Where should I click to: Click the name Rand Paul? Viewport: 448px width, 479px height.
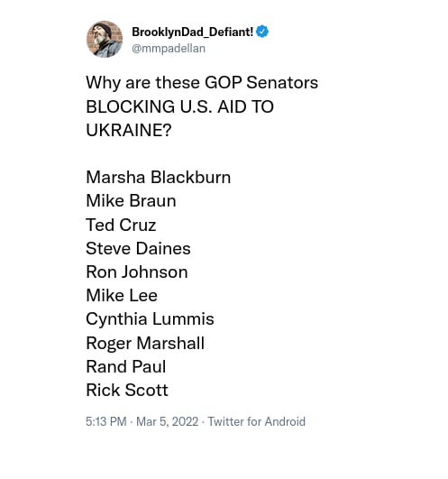point(126,366)
